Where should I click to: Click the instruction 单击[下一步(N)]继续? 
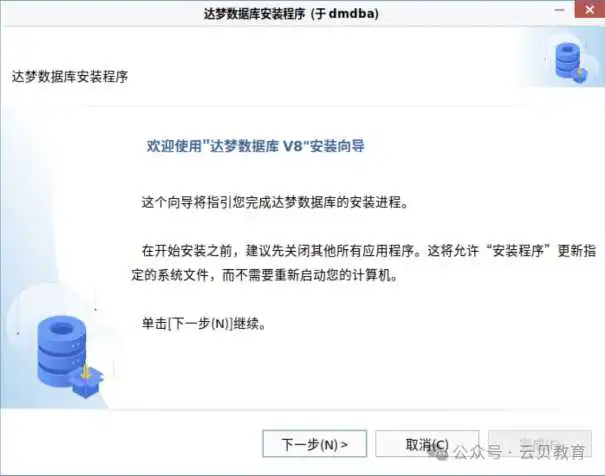coord(204,323)
